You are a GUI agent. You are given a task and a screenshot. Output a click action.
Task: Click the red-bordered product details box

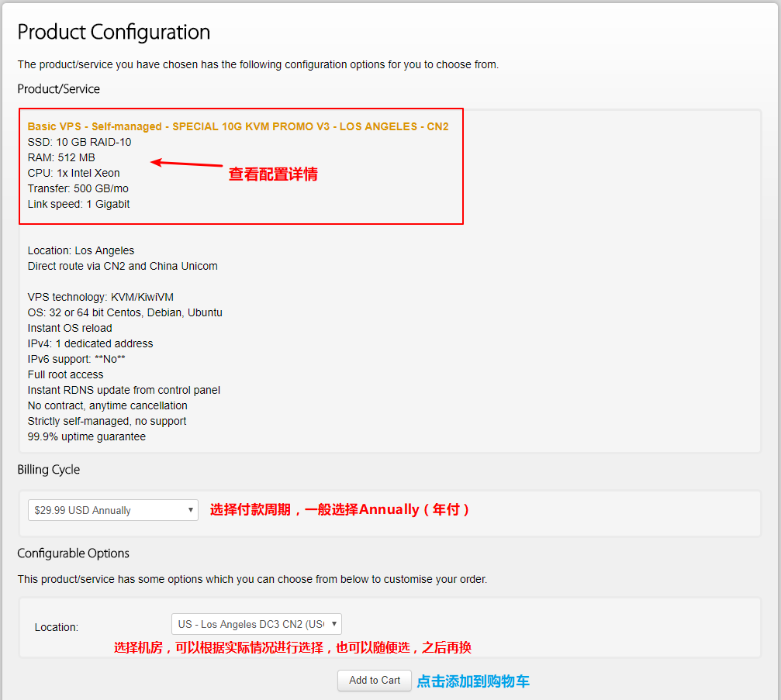[240, 166]
